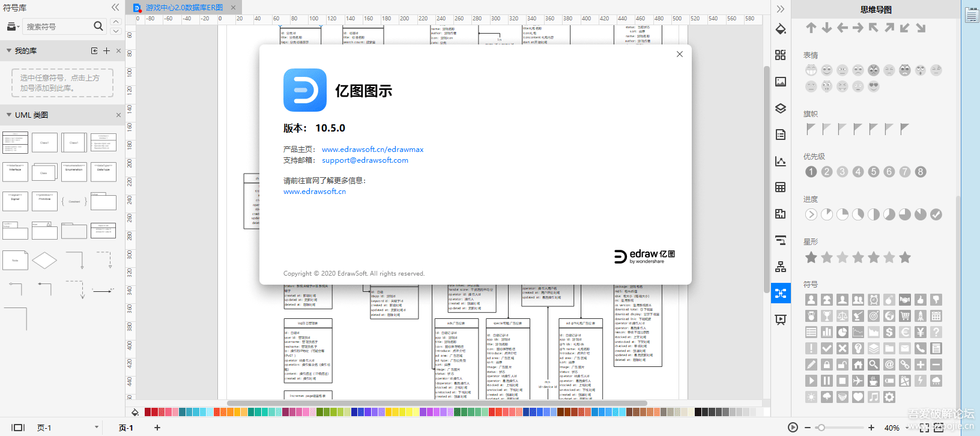The image size is (980, 436).
Task: Open the Gantt chart panel icon
Action: coord(781,240)
